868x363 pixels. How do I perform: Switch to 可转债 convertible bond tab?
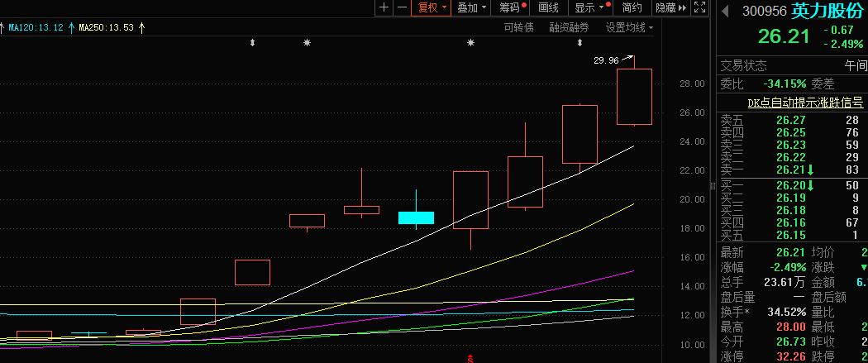coord(518,28)
